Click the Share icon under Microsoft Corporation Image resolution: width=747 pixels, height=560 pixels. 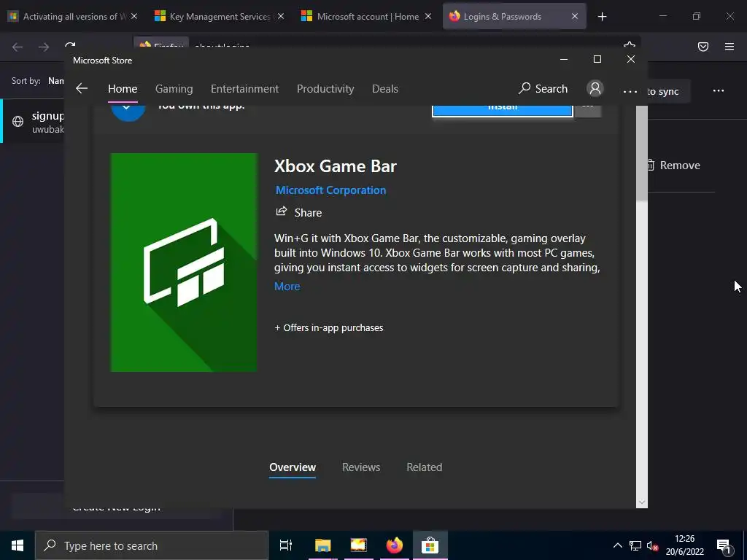tap(282, 211)
